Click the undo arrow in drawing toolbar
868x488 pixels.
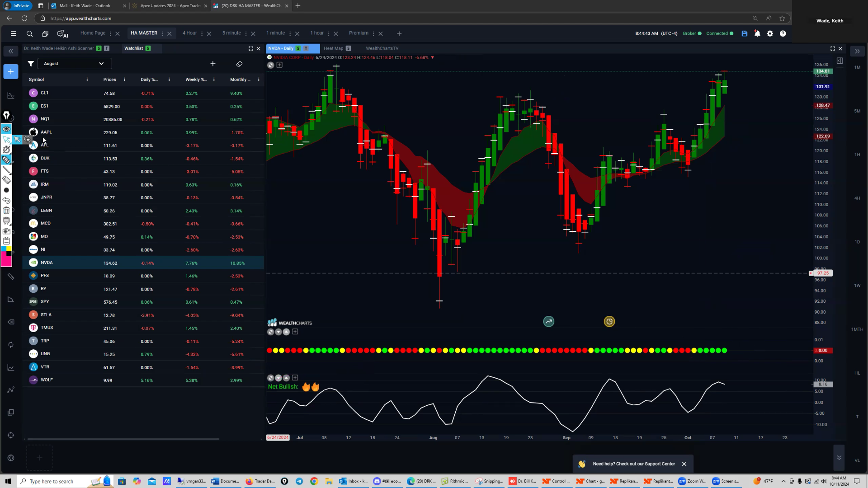tap(6, 200)
